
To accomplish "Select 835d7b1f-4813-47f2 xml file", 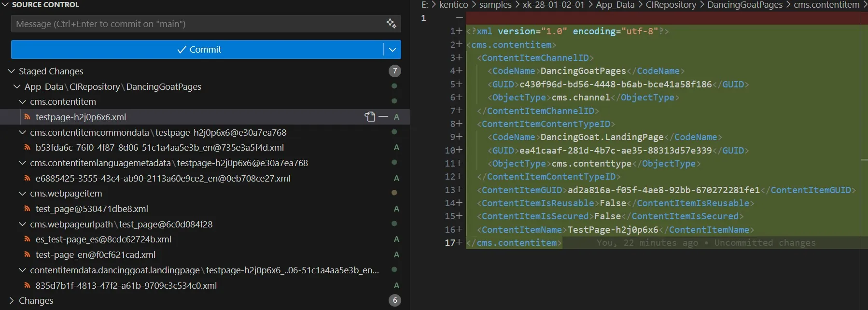I will tap(126, 285).
